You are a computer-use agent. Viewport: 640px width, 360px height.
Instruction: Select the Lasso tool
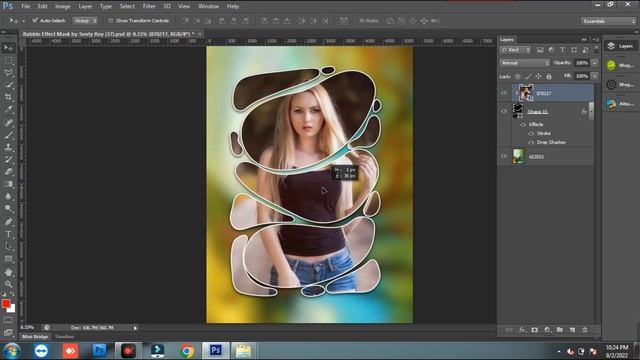click(x=8, y=73)
